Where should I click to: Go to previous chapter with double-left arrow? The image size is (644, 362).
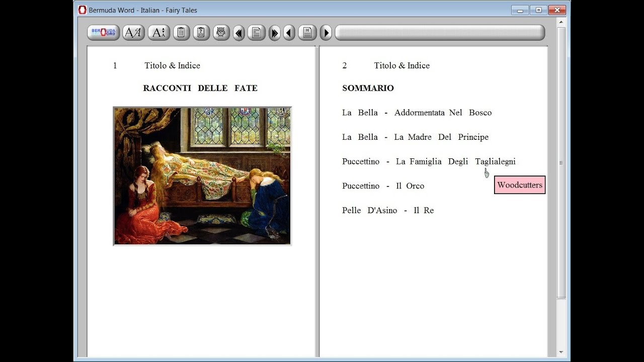point(239,33)
